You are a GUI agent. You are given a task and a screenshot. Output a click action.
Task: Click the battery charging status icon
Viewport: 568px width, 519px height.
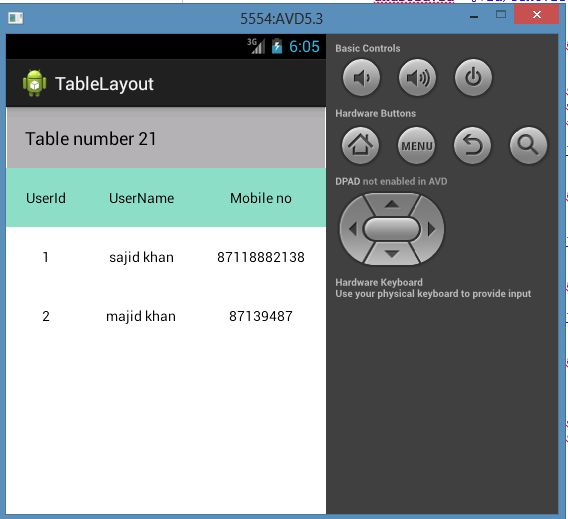tap(277, 46)
